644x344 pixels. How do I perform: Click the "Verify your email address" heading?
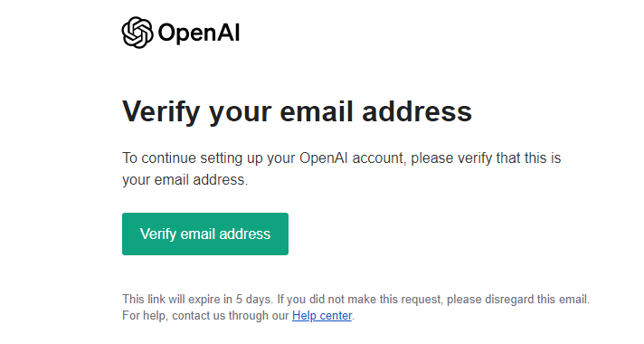[297, 111]
